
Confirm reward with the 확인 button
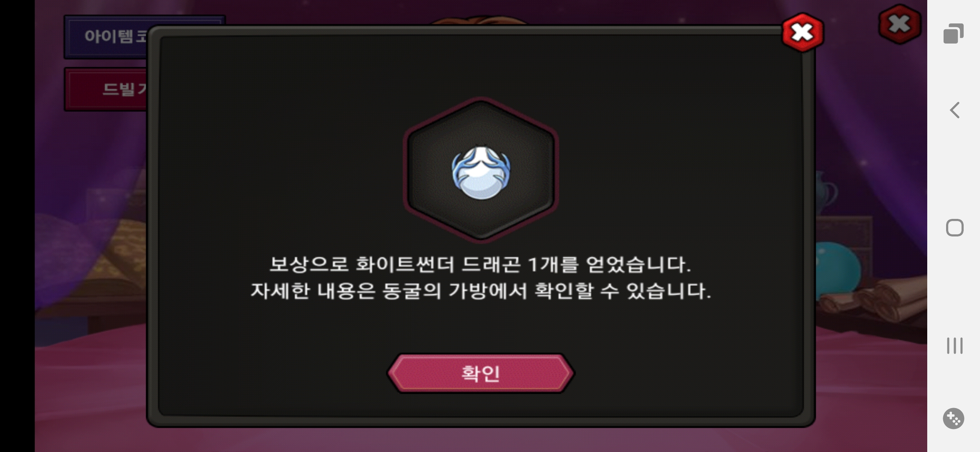[x=480, y=373]
